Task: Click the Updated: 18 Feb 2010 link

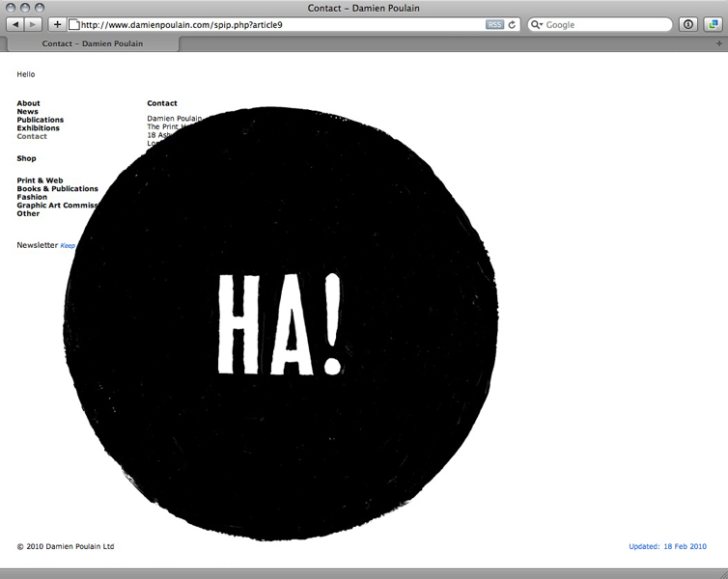Action: (667, 546)
